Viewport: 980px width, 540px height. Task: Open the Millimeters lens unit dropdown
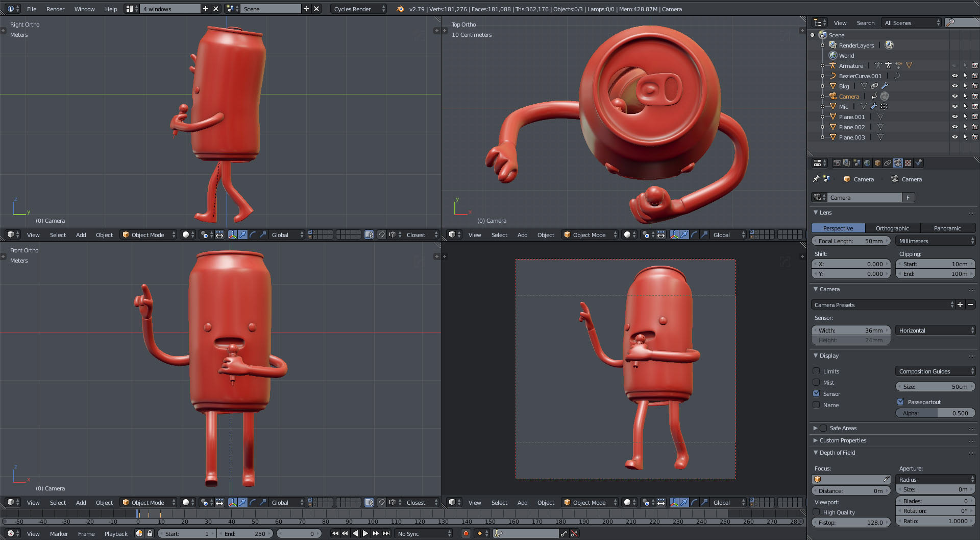tap(935, 241)
